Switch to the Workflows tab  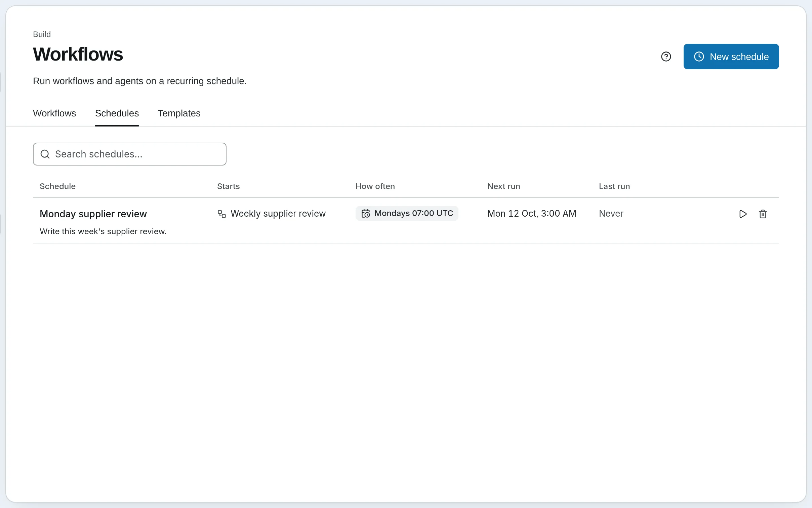click(x=54, y=113)
